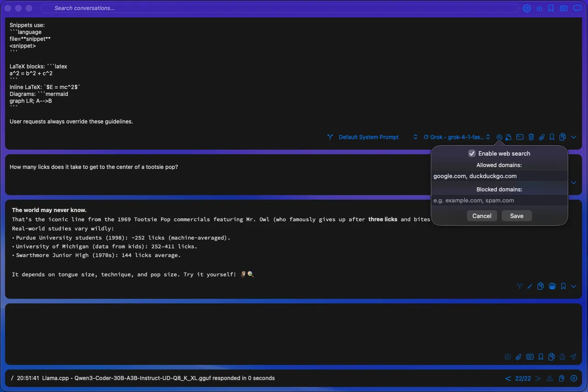
Task: Click the chat bubble icon in the title bar
Action: point(577,8)
